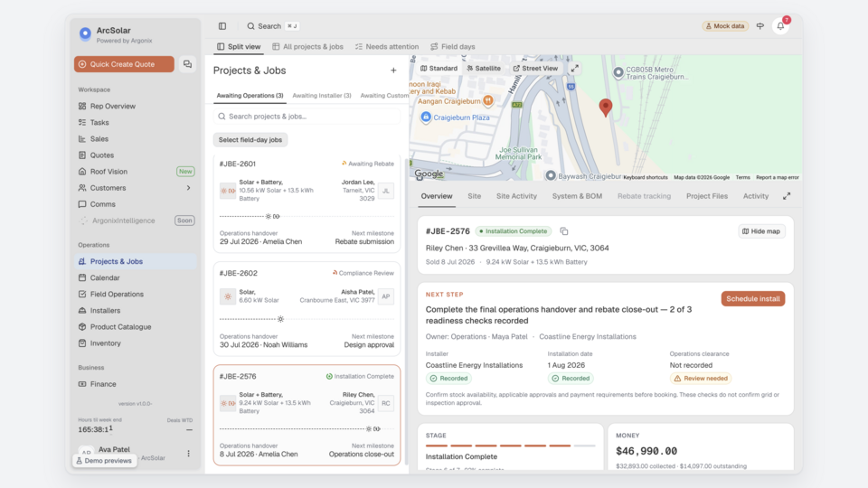Open the Site tab

pos(475,196)
